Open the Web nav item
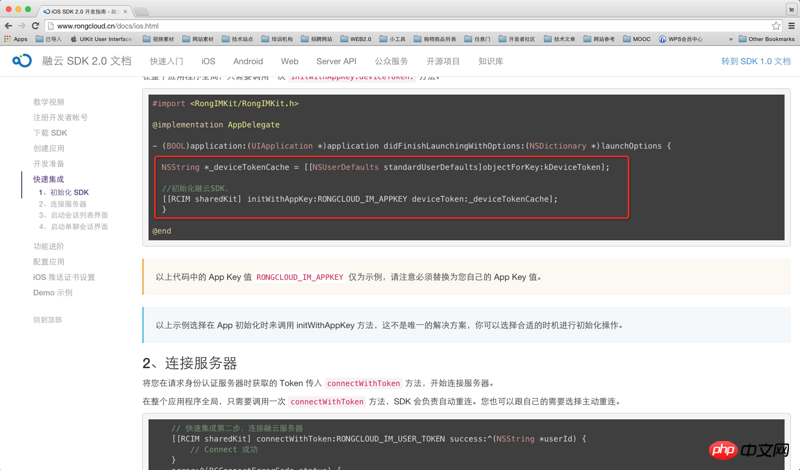Image resolution: width=800 pixels, height=470 pixels. 289,61
